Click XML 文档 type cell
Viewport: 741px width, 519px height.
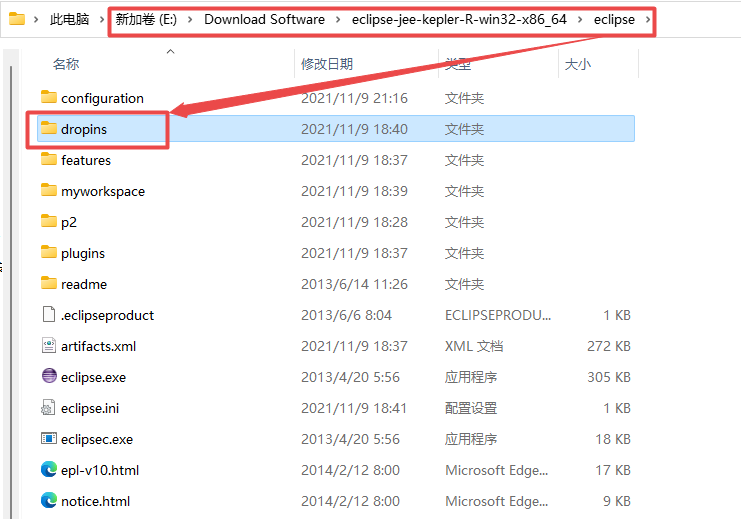pos(474,346)
